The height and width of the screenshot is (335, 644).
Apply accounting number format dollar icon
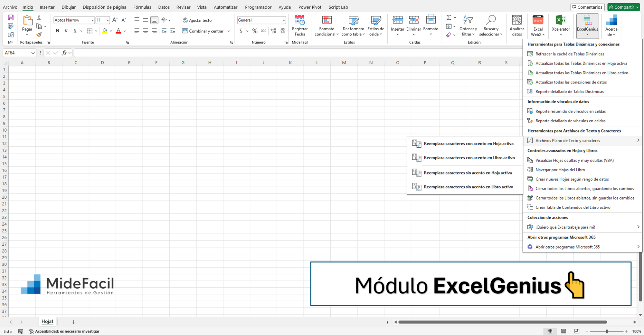[241, 31]
